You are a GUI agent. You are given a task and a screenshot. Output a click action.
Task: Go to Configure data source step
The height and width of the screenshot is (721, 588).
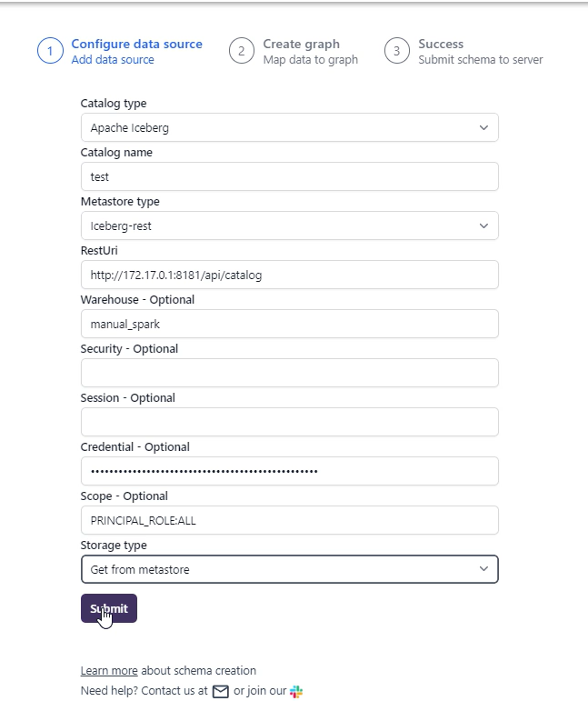click(x=136, y=44)
